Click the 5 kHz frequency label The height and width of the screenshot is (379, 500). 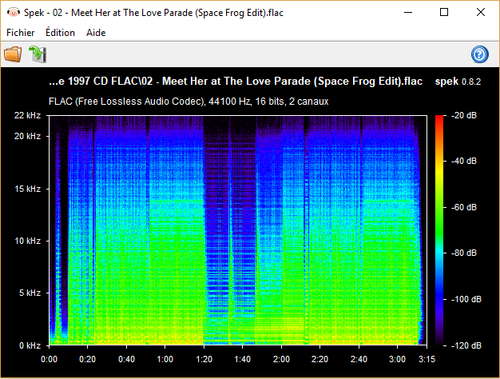tap(30, 293)
